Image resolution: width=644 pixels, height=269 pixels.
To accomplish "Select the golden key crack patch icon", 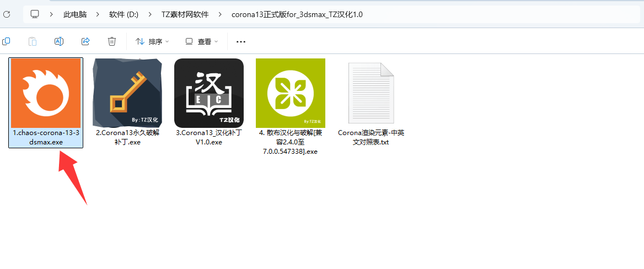I will pyautogui.click(x=127, y=93).
